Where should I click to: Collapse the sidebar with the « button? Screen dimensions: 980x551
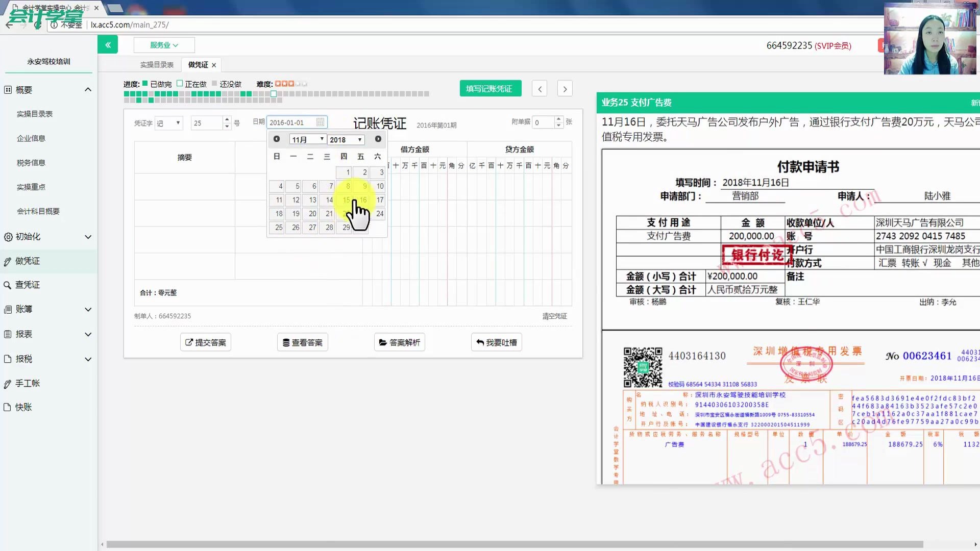pos(108,44)
